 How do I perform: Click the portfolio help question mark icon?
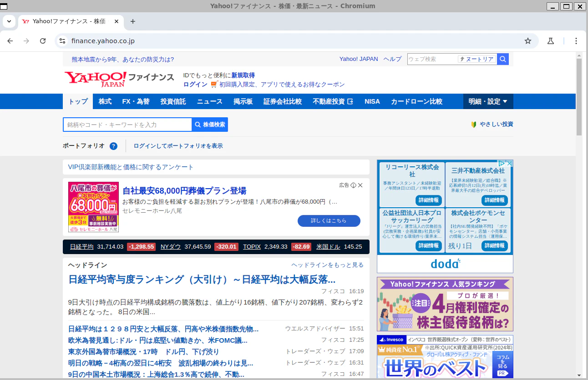tap(113, 146)
